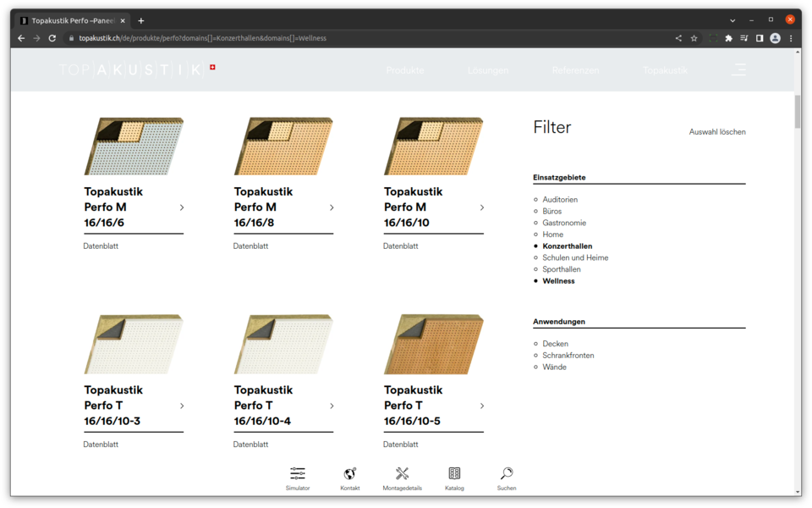Share this page from the address bar

click(x=678, y=38)
